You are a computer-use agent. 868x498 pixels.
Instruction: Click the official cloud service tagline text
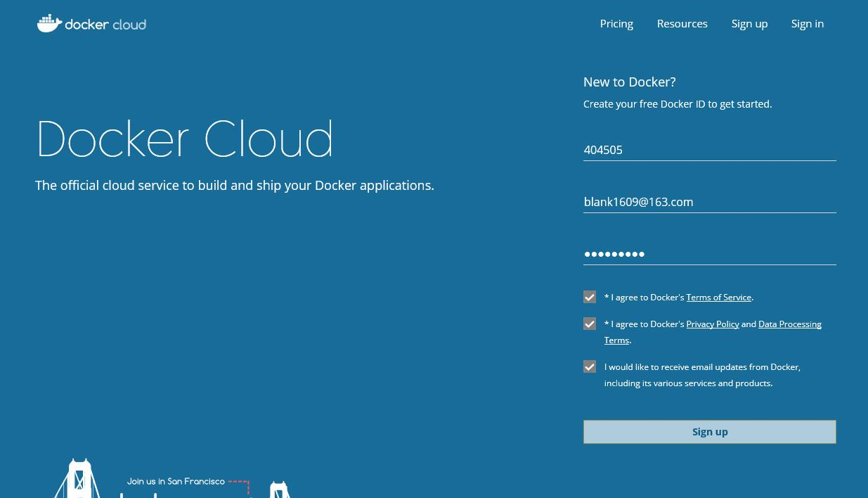(x=235, y=186)
